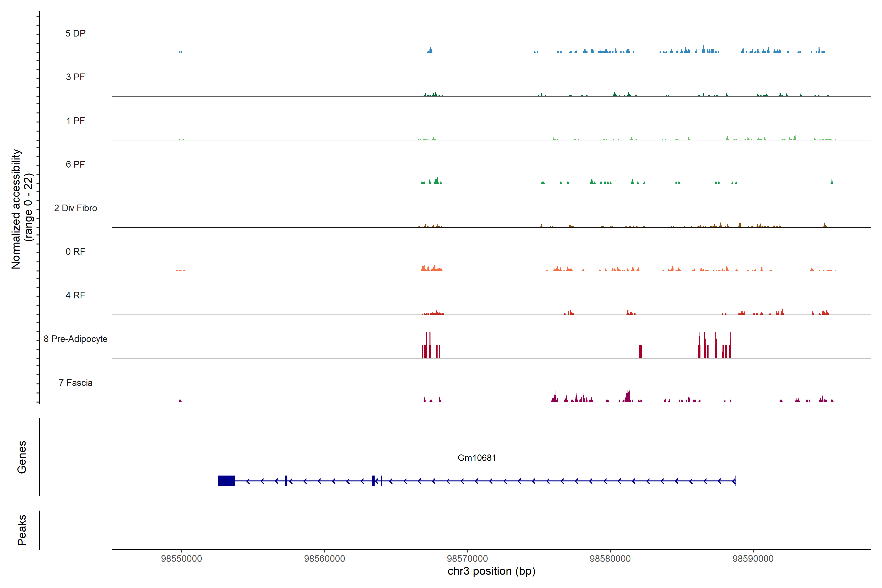Select the 8 Pre-Adipocyte track label

(75, 339)
